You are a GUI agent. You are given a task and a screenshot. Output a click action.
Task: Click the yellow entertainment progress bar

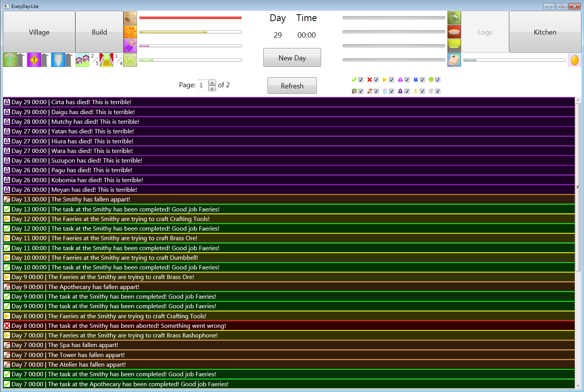tap(190, 32)
